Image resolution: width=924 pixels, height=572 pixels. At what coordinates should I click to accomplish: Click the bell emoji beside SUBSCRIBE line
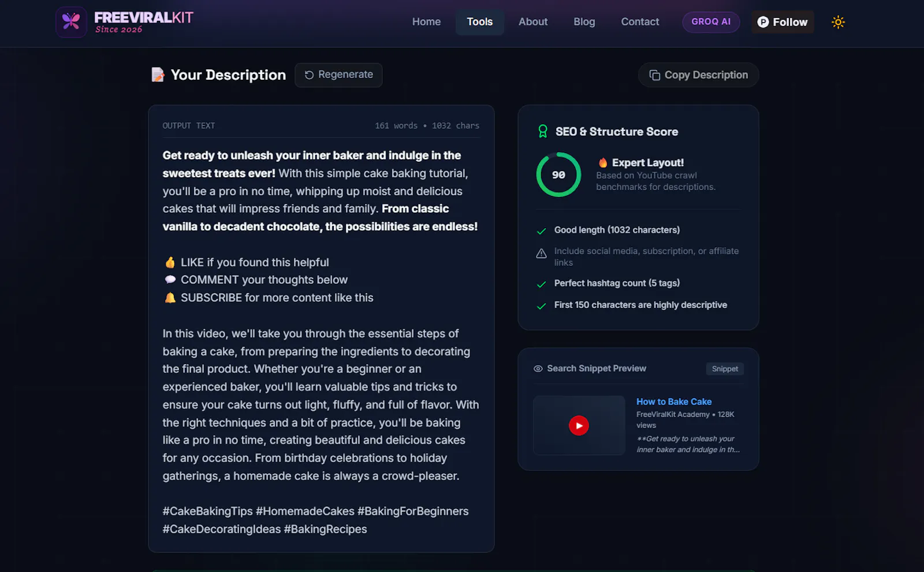click(170, 298)
